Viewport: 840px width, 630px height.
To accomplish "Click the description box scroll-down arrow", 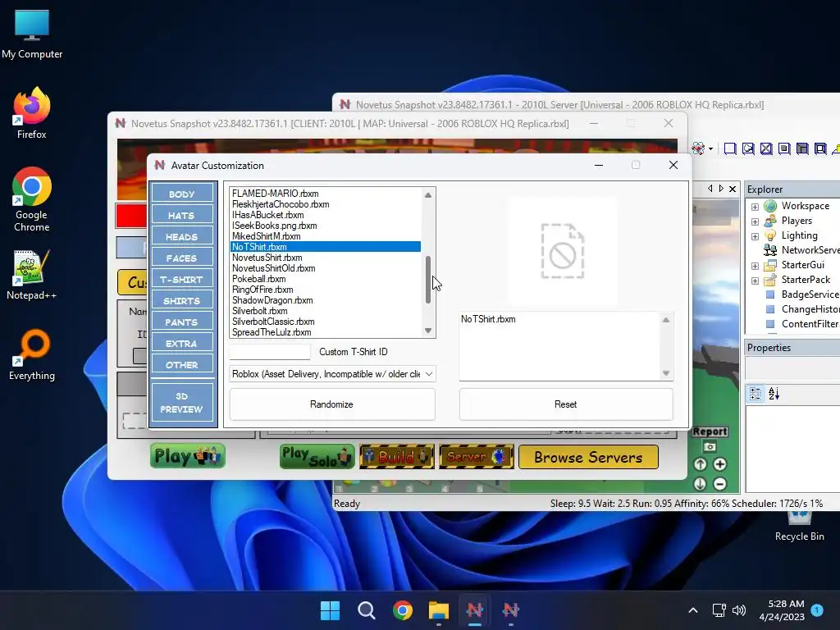I will click(666, 373).
